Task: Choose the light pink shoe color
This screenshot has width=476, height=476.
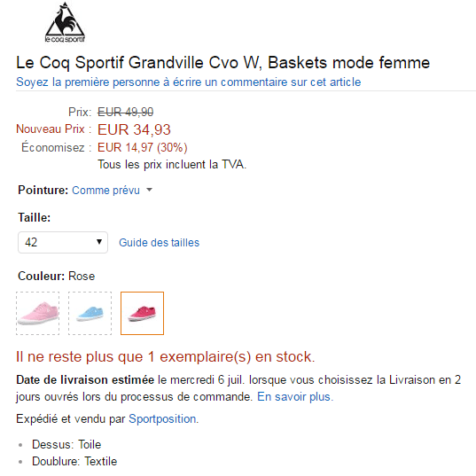Action: pos(37,313)
